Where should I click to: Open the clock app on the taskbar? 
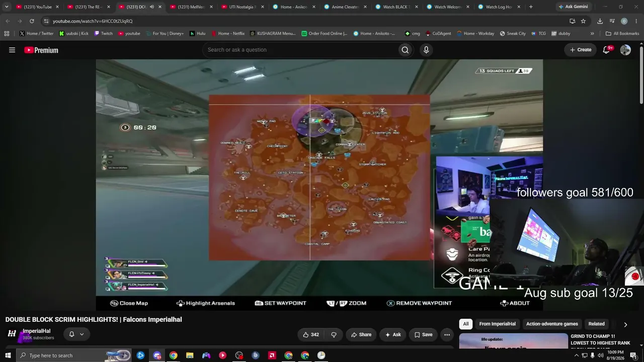(x=321, y=355)
